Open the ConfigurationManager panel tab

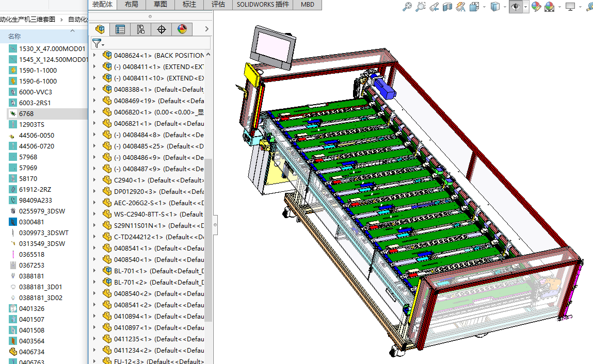141,29
